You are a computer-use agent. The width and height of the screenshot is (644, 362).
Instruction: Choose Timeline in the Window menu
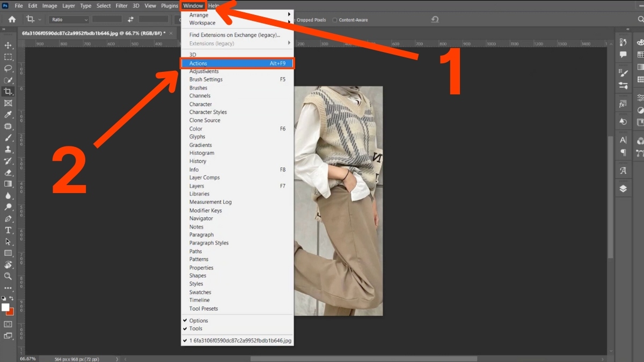tap(237, 300)
